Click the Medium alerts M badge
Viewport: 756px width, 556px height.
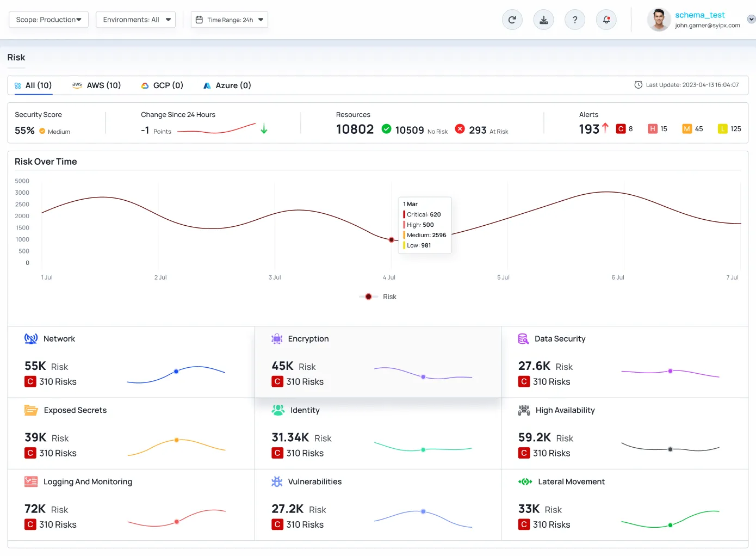[x=687, y=129]
